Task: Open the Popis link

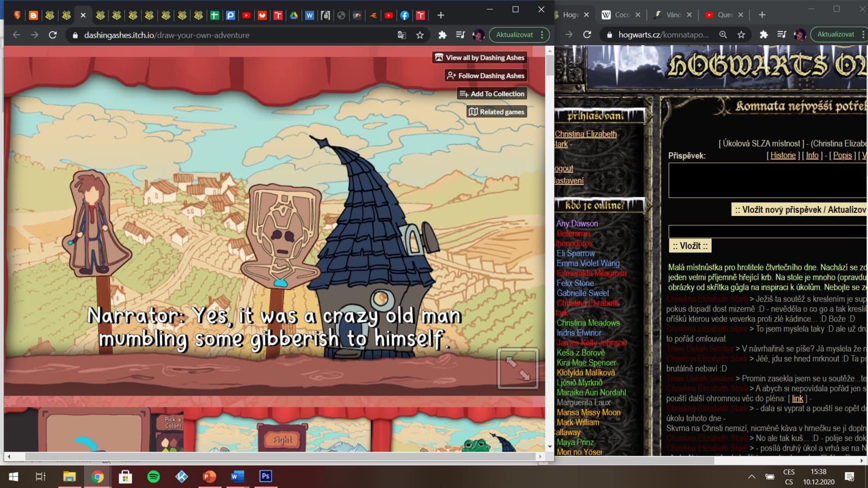Action: coord(842,156)
